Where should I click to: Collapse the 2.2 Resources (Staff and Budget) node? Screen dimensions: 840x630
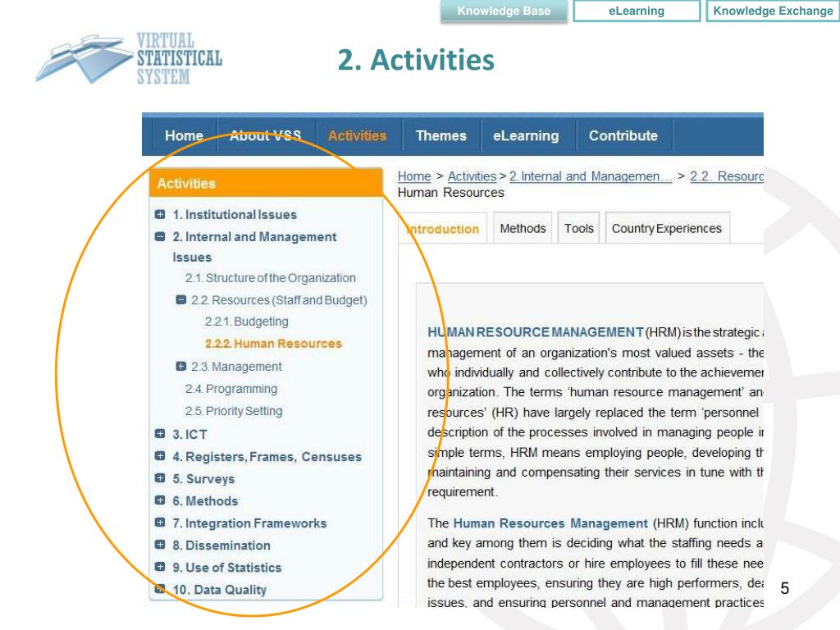coord(181,299)
